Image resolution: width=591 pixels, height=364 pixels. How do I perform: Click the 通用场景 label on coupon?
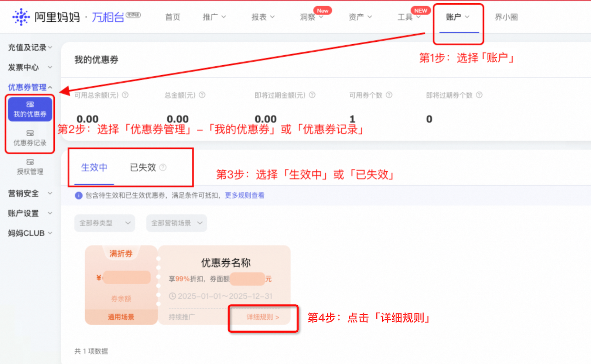click(x=121, y=317)
